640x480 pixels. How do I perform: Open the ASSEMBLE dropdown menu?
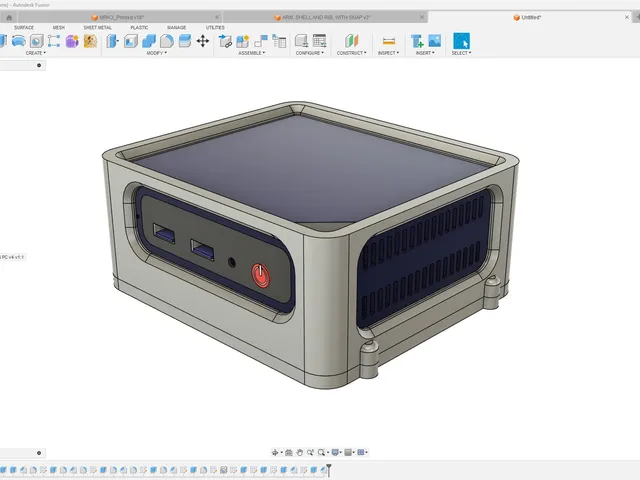click(252, 53)
